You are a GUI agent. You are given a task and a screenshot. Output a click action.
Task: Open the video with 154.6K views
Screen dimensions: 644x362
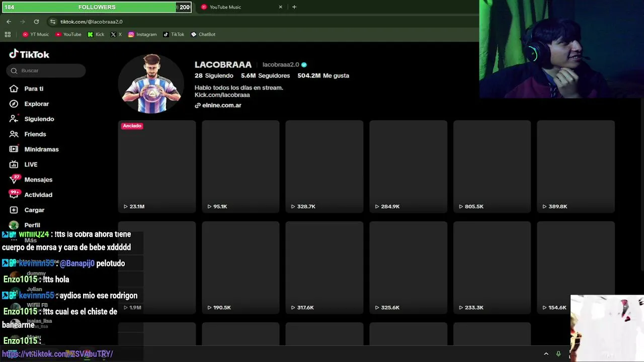(x=576, y=267)
